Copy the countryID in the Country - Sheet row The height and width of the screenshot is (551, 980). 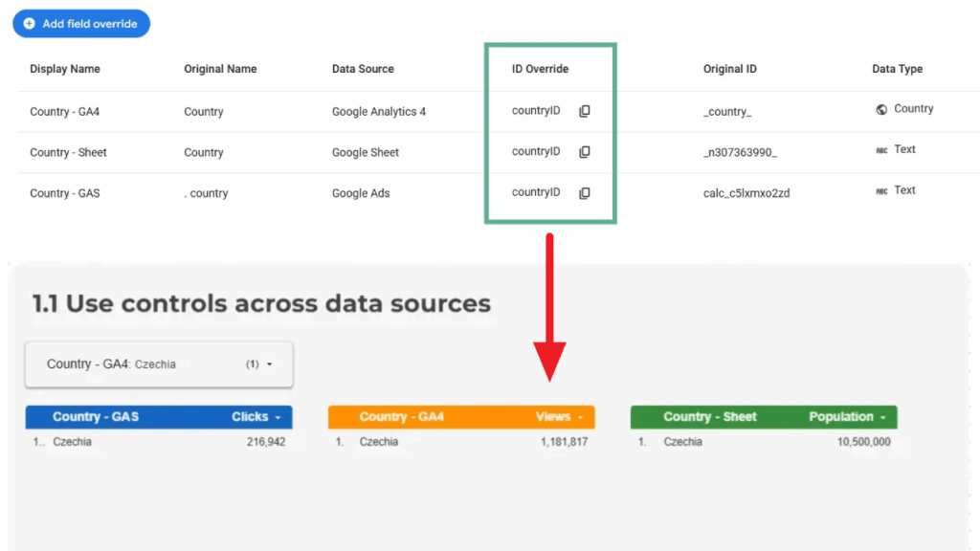pos(585,152)
